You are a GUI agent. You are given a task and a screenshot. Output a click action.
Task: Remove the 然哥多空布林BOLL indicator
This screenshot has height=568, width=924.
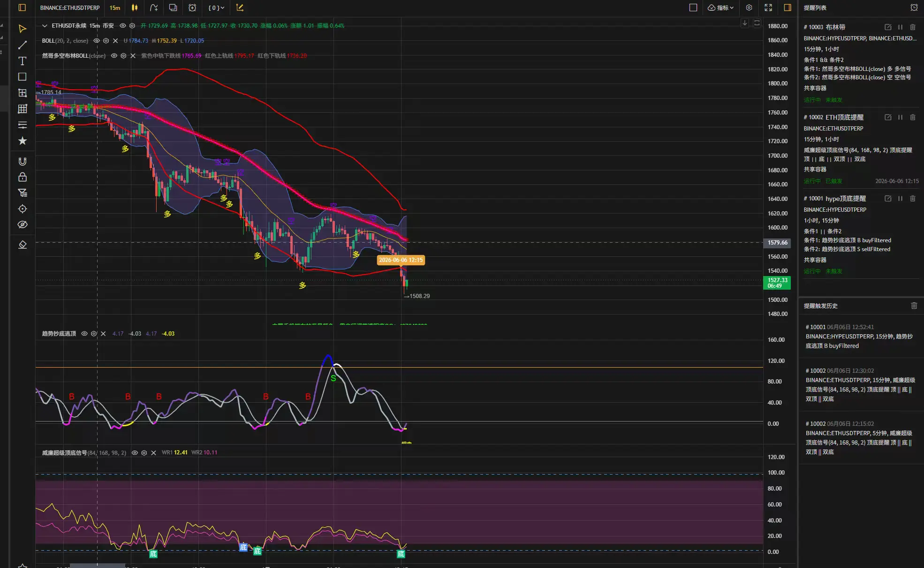pos(133,56)
